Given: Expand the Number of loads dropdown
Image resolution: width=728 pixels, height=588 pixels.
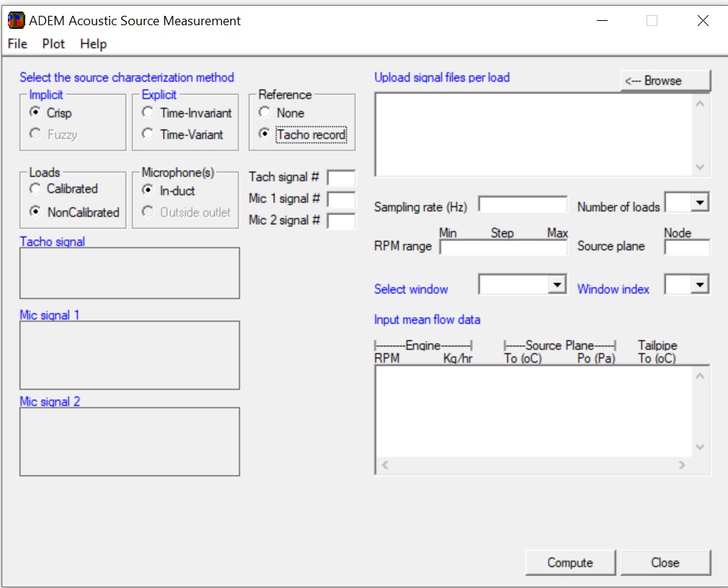Looking at the screenshot, I should tap(699, 203).
